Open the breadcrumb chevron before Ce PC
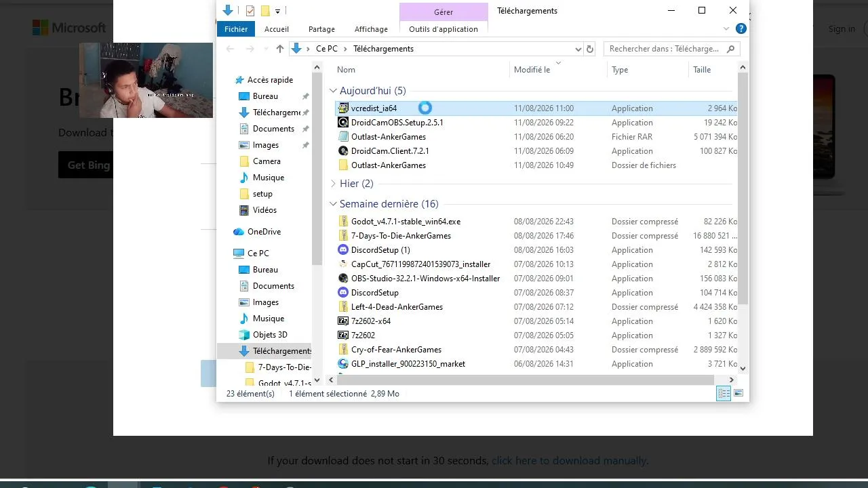868x488 pixels. pos(309,49)
